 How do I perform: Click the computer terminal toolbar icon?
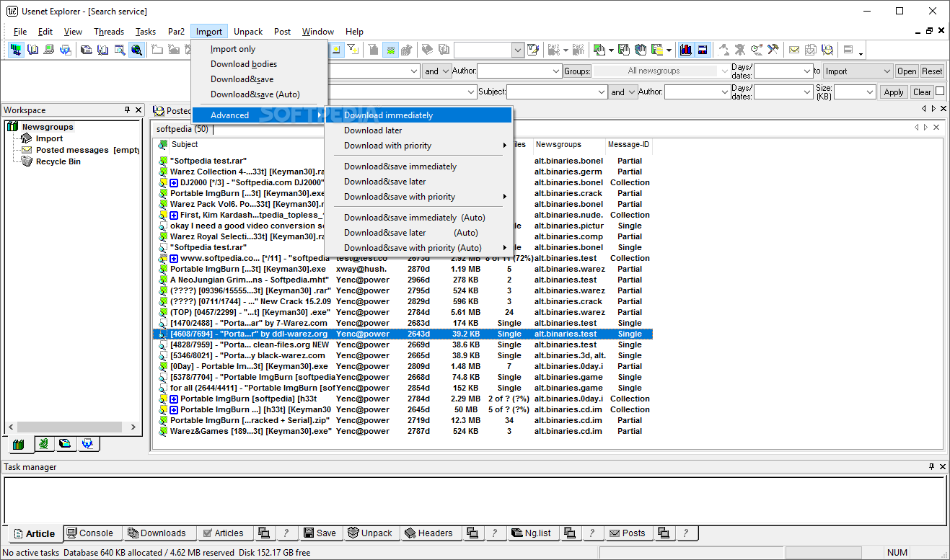pos(49,50)
